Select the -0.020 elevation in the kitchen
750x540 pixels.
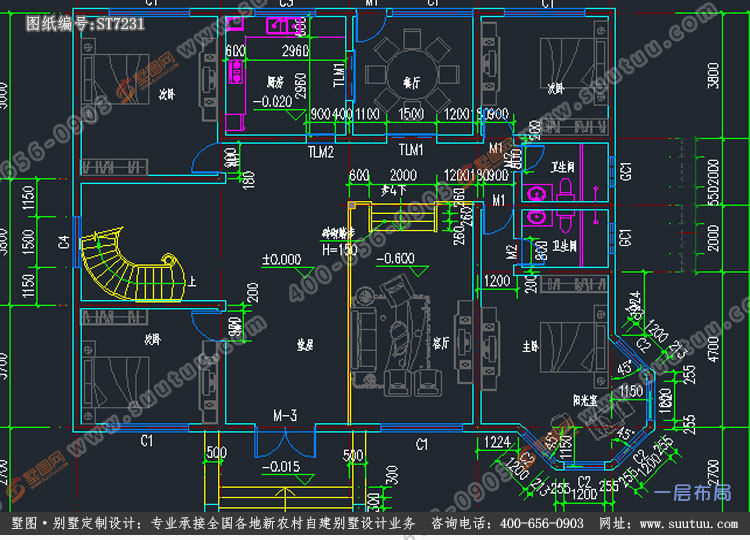[272, 102]
